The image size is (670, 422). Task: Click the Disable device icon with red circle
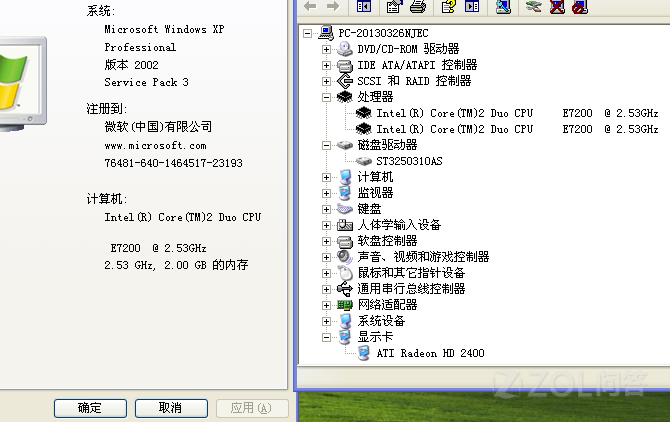580,6
